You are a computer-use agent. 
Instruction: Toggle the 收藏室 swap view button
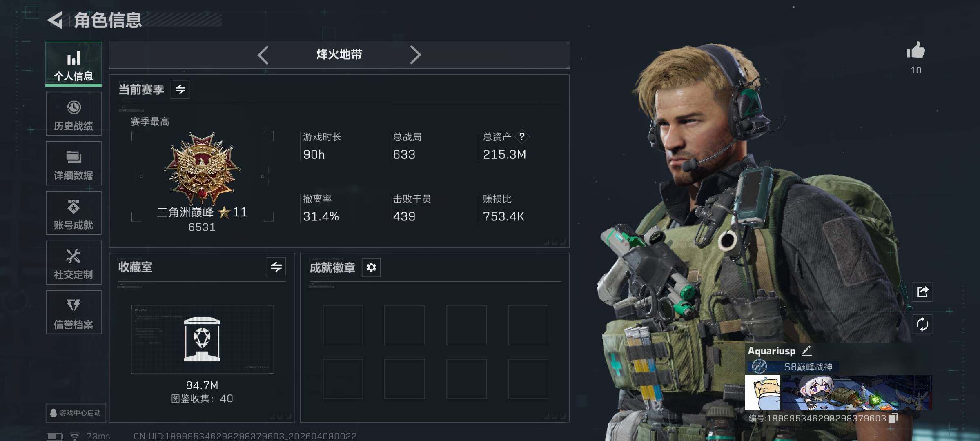tap(276, 267)
